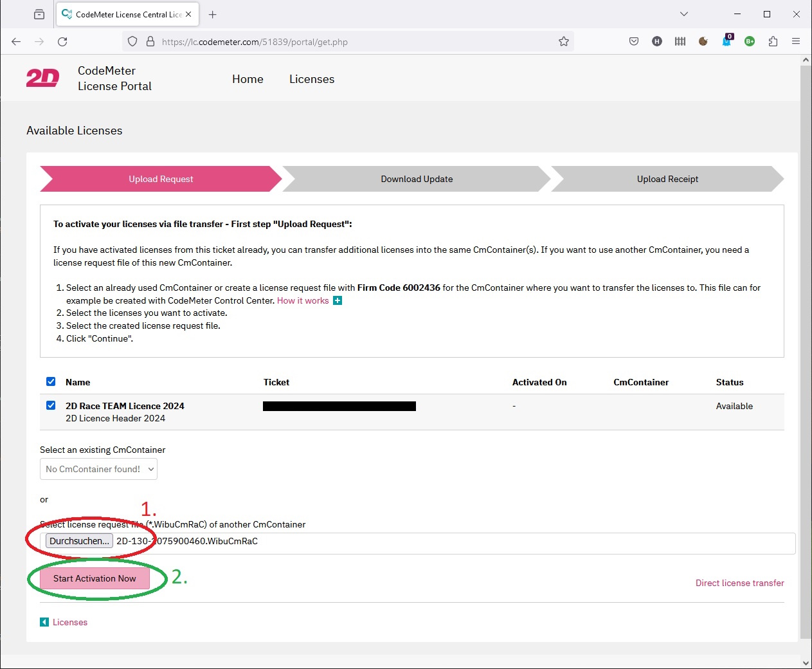812x669 pixels.
Task: Go to the Home menu item
Action: click(x=248, y=79)
